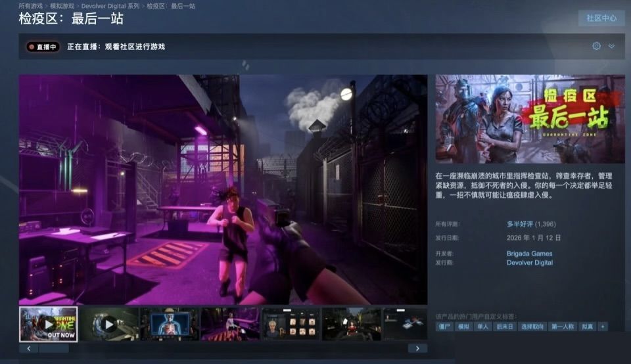
Task: Click the main purple gameplay screenshot
Action: (x=223, y=189)
